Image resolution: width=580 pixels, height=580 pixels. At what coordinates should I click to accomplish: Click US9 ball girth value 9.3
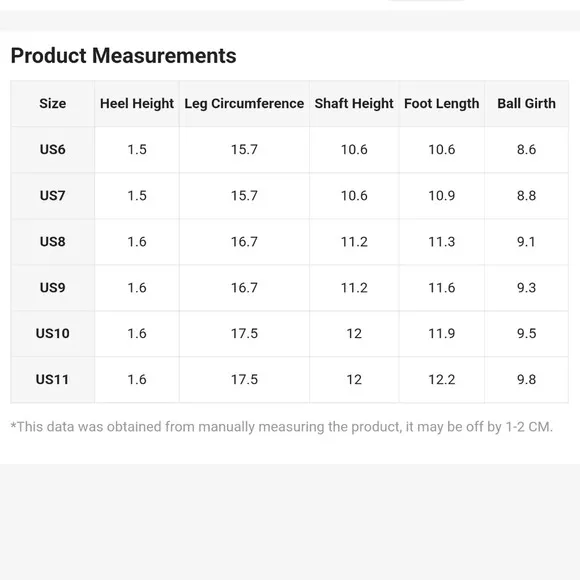(x=526, y=287)
